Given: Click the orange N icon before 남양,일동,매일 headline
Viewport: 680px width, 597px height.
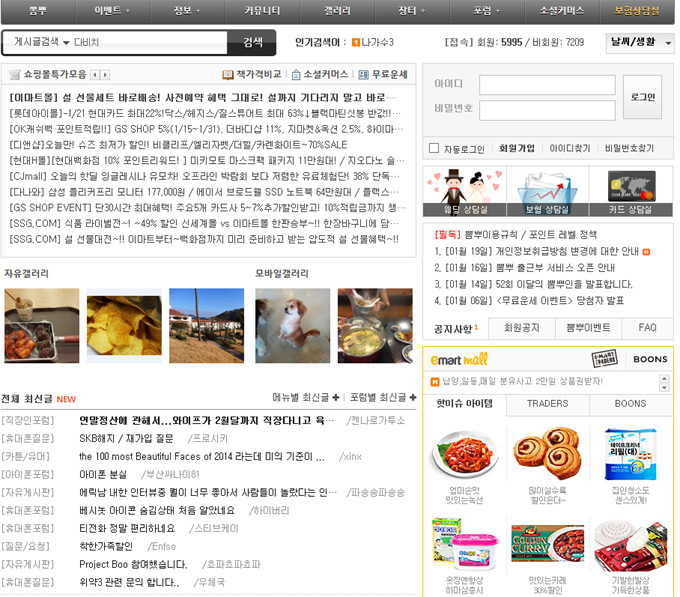Looking at the screenshot, I should pos(435,382).
